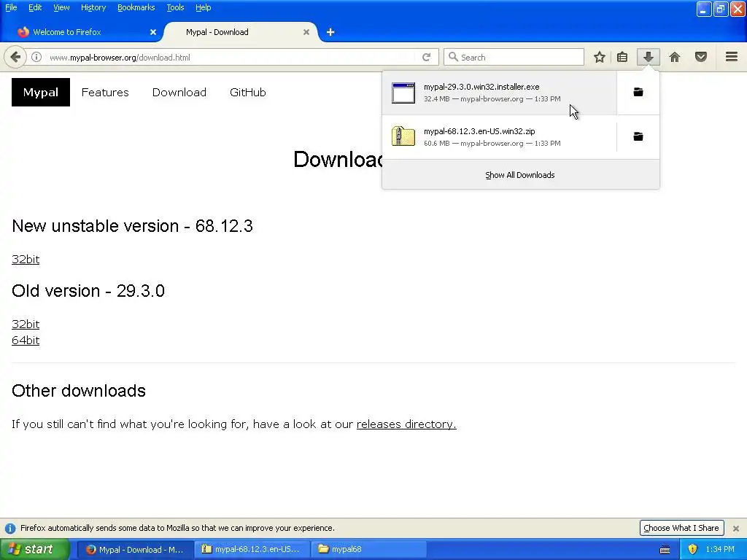Reload the current page
This screenshot has height=560, width=747.
(x=426, y=57)
